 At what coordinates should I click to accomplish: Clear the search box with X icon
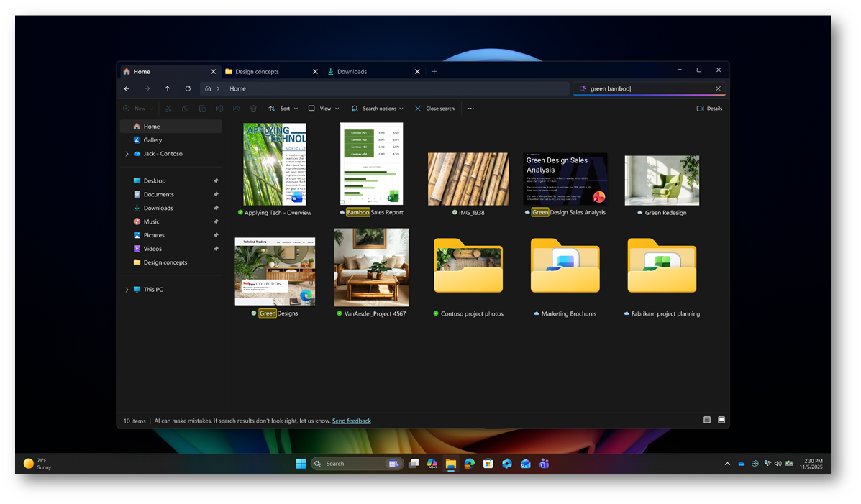718,88
